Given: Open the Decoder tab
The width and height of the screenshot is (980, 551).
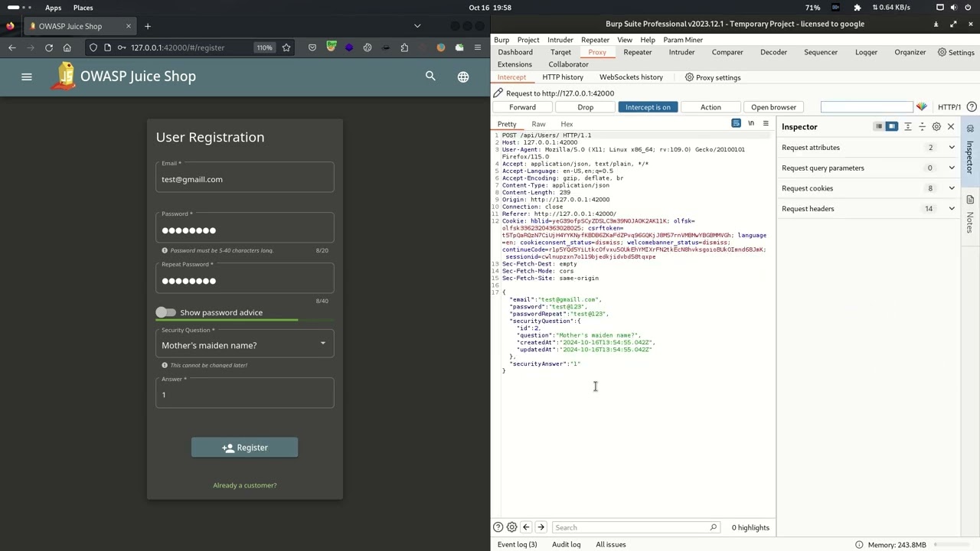Looking at the screenshot, I should (x=773, y=52).
